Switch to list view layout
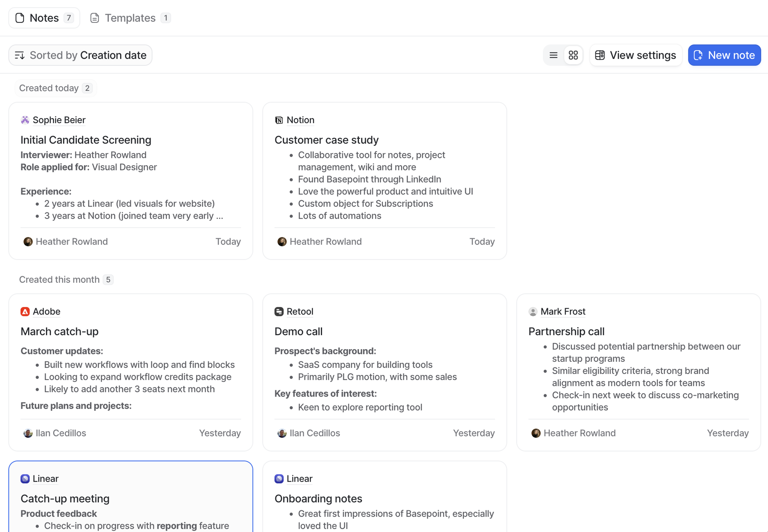Screen dimensions: 768x532 pos(553,55)
